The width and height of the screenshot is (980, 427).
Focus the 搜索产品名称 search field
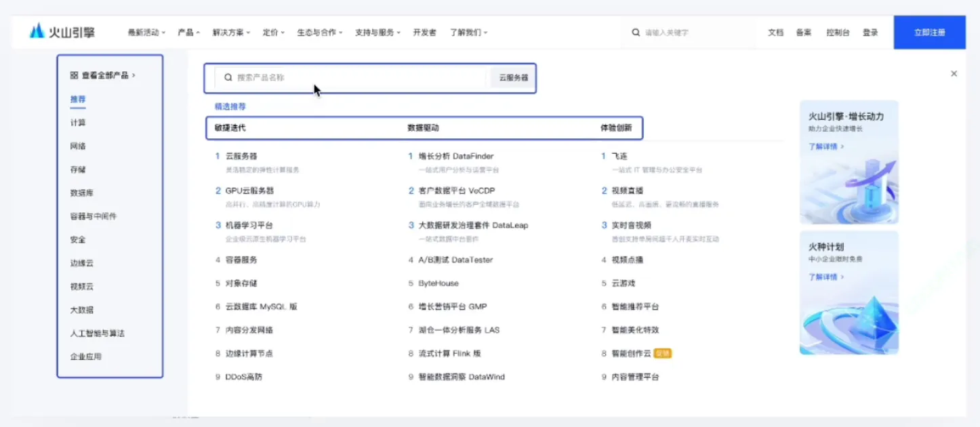[350, 77]
